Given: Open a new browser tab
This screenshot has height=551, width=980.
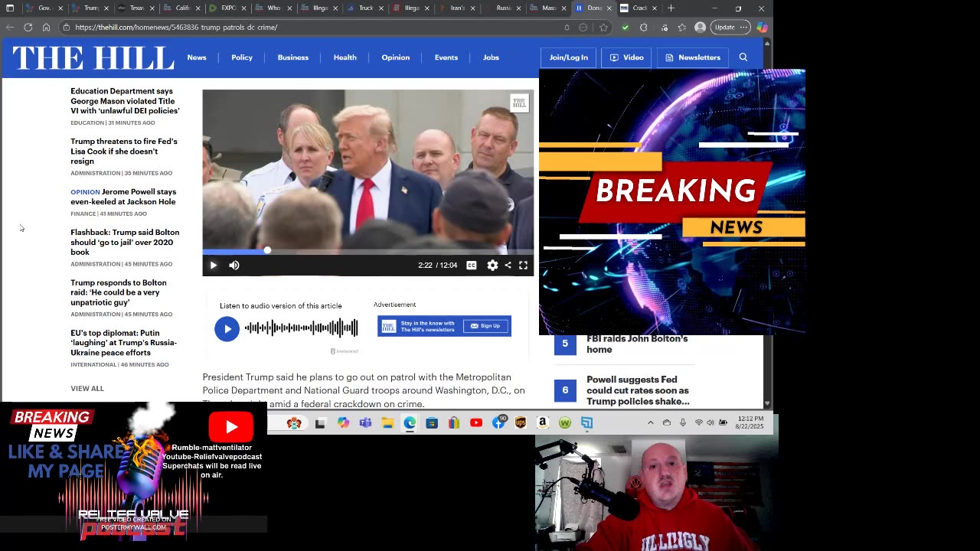Looking at the screenshot, I should click(671, 8).
